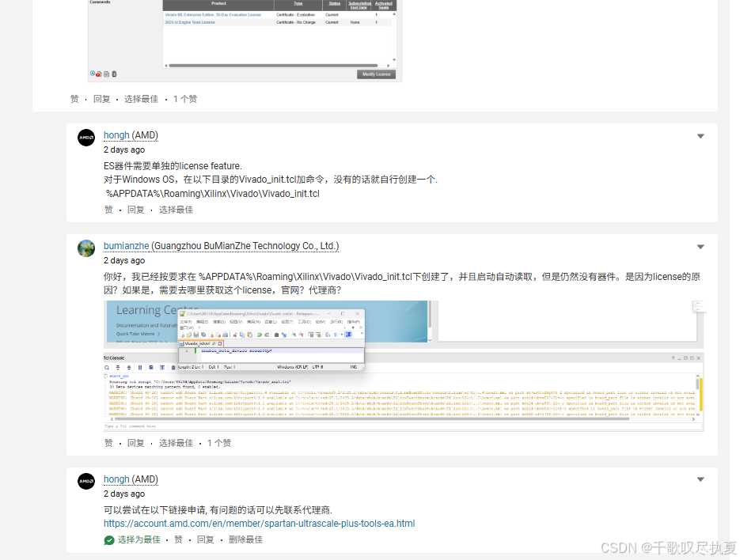Viewport: 740px width, 560px height.
Task: Choose 选择最佳 on the first post next to 1 个赞
Action: 141,99
